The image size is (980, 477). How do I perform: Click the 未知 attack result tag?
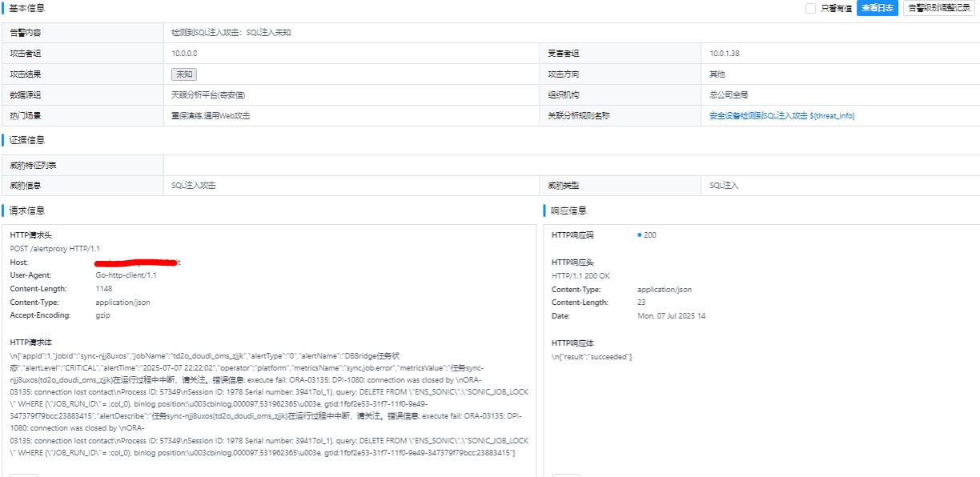(184, 74)
